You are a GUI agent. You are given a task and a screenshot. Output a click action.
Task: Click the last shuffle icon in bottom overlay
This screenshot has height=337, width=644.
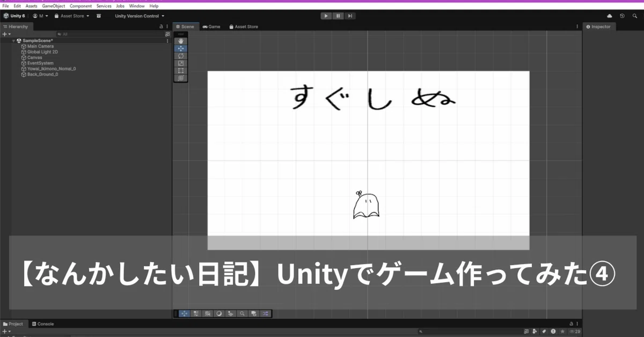tap(266, 313)
